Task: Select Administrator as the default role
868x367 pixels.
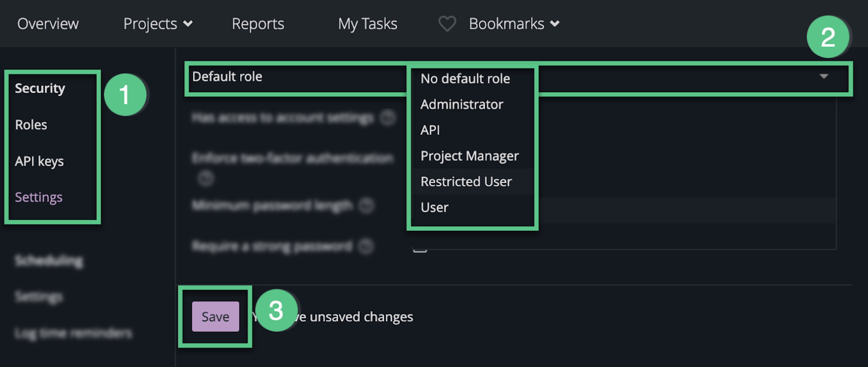Action: coord(462,104)
